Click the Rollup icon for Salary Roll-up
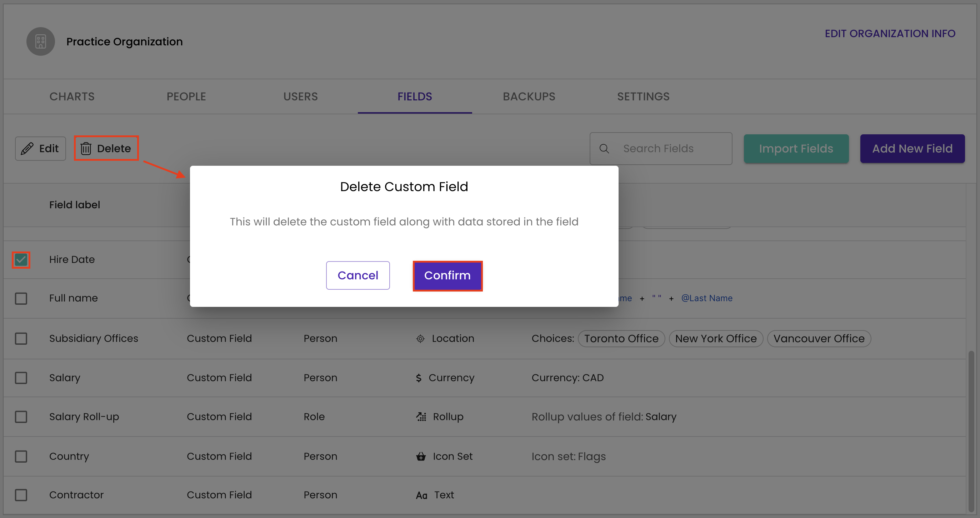This screenshot has height=518, width=980. click(421, 417)
